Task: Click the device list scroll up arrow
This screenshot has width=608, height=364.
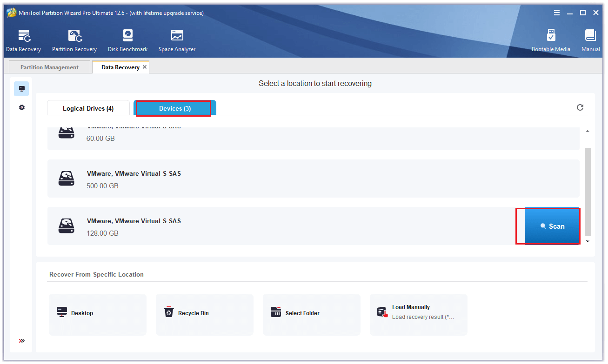Action: tap(588, 132)
